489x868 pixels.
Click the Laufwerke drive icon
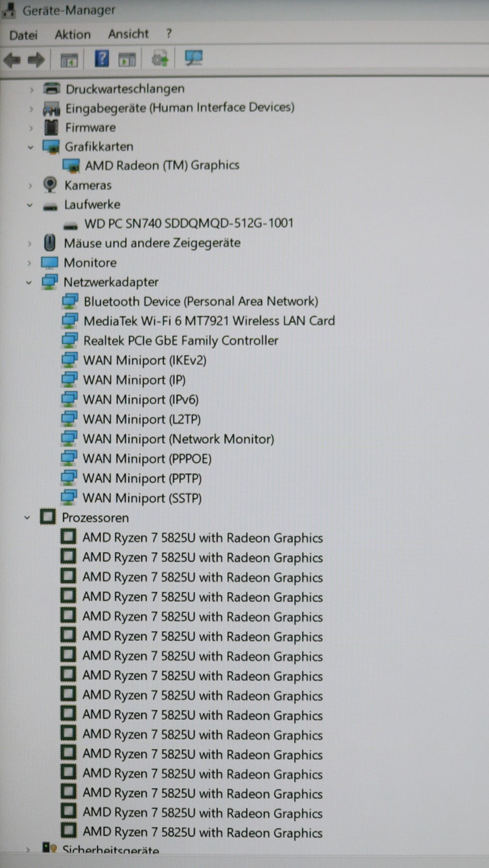pos(50,206)
